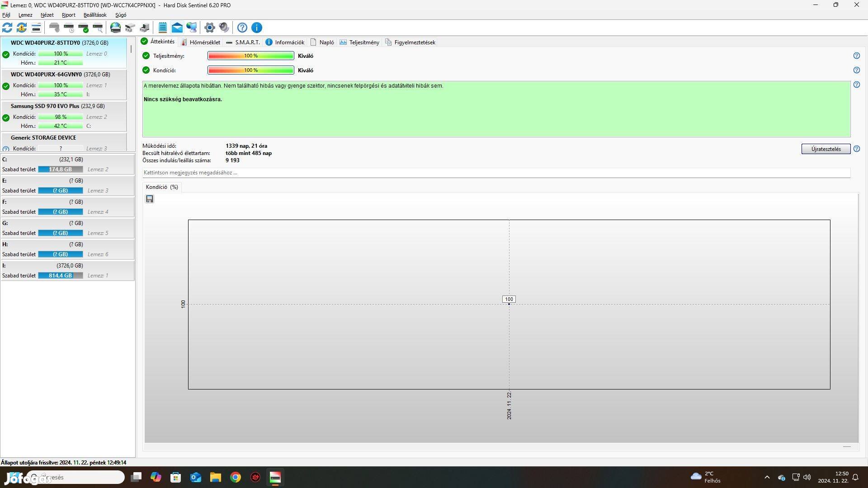Click help icon beside green status text
The image size is (868, 488).
[x=856, y=84]
